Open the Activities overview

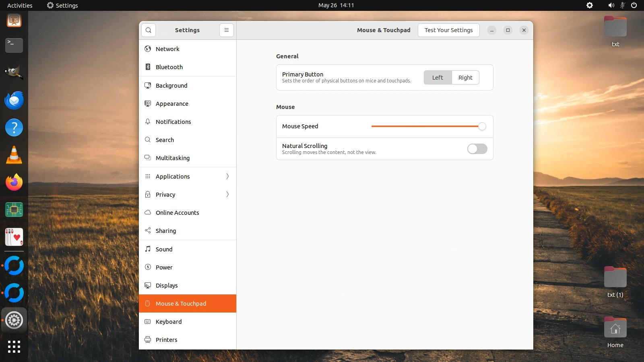pos(20,5)
